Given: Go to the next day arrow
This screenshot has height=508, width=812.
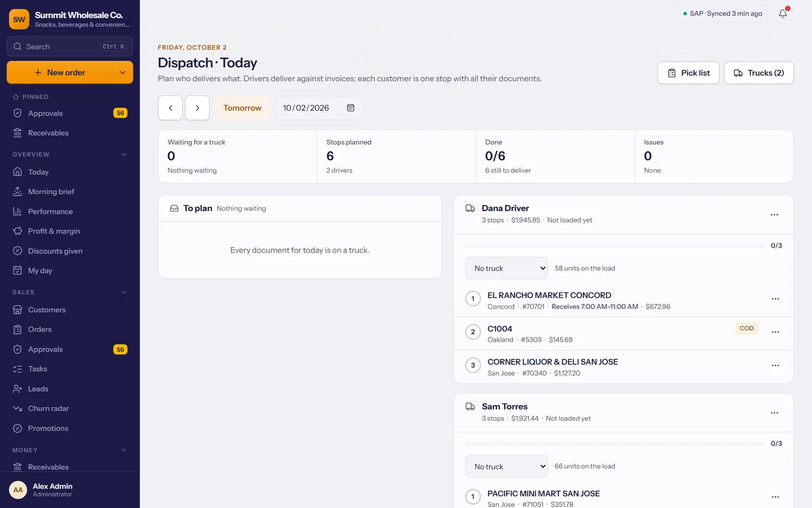Looking at the screenshot, I should (x=197, y=108).
